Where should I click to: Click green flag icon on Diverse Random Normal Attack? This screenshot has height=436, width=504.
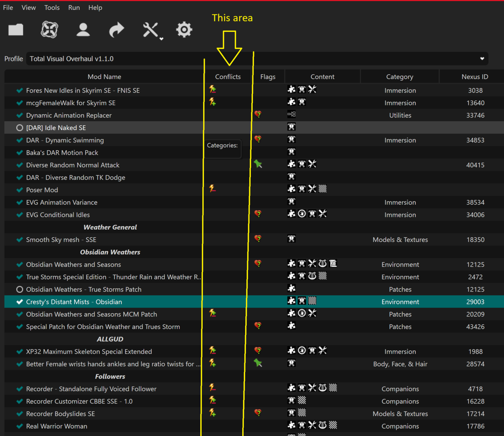coord(258,164)
